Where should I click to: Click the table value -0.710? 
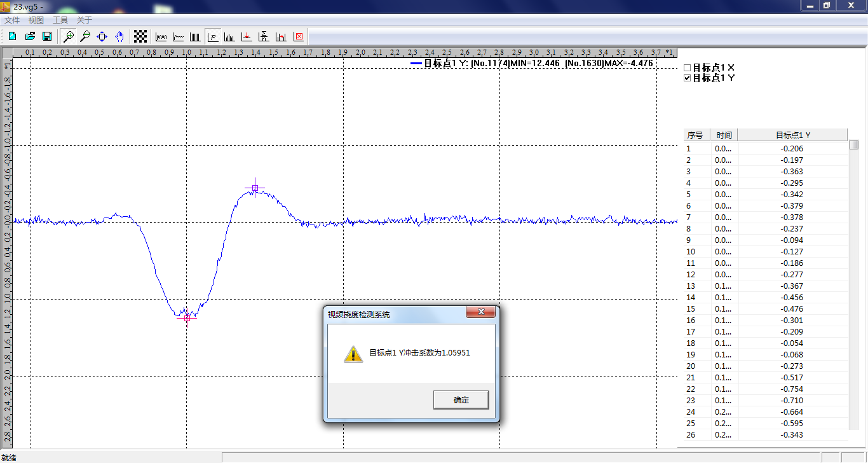click(x=793, y=401)
